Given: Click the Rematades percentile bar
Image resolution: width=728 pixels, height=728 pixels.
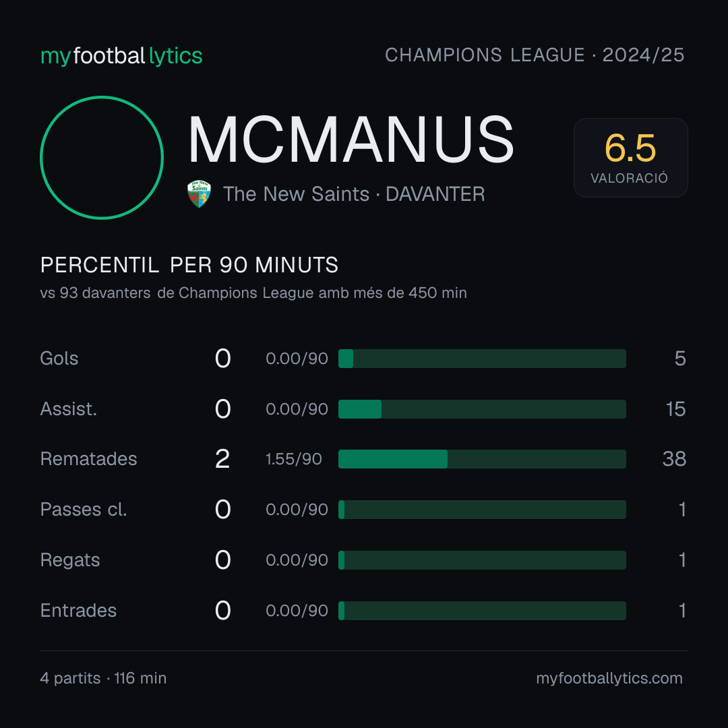Looking at the screenshot, I should 482,459.
